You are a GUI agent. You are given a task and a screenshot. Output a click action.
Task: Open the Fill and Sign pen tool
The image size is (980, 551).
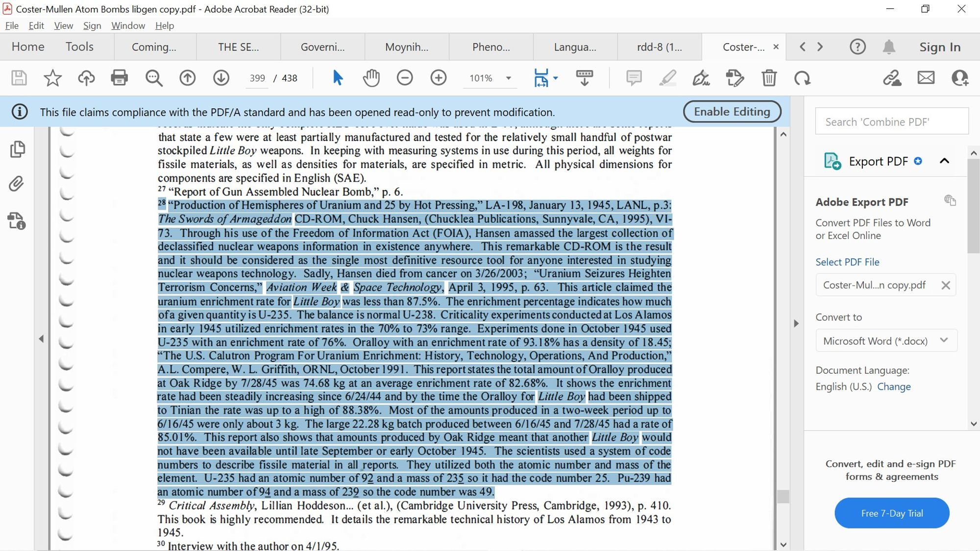701,78
